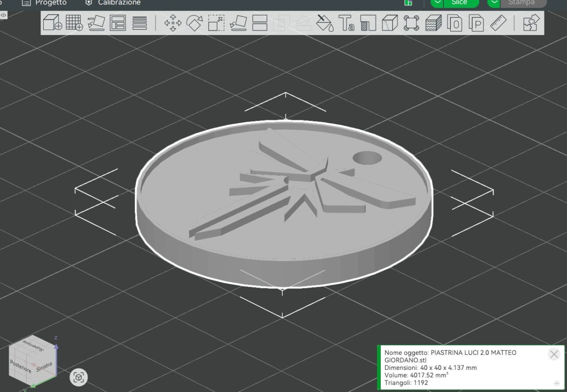Select the Lay on face tool

point(238,23)
